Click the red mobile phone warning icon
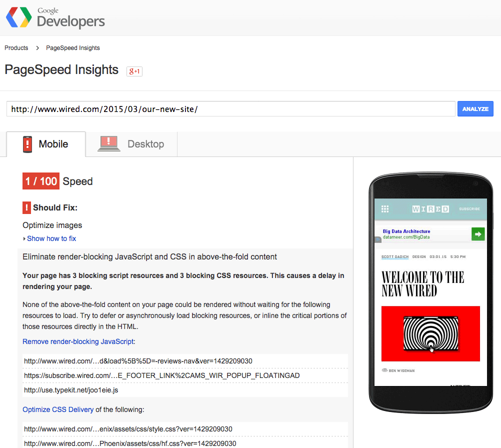Image resolution: width=501 pixels, height=448 pixels. (27, 144)
